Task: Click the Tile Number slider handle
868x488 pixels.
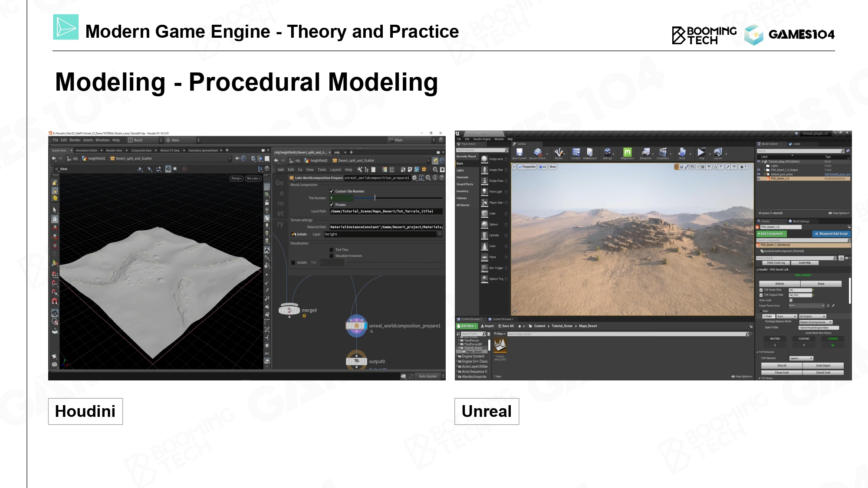Action: click(x=375, y=198)
